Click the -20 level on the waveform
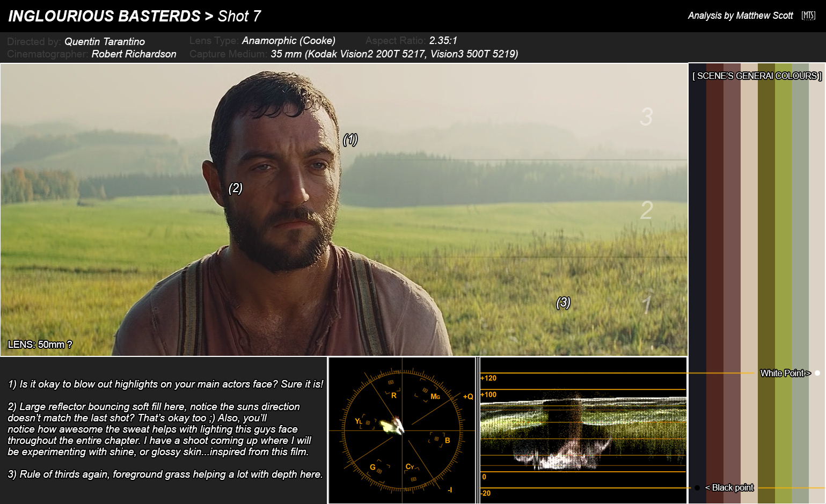This screenshot has height=504, width=826. [x=486, y=493]
